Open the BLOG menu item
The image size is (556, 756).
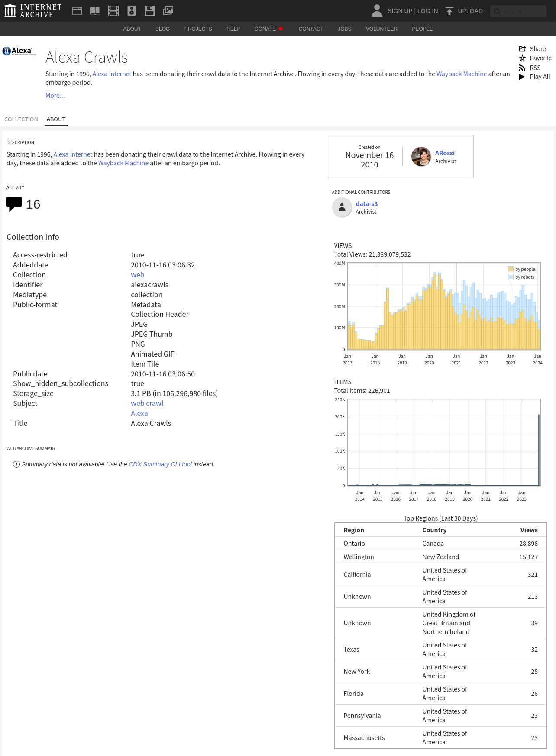click(162, 29)
